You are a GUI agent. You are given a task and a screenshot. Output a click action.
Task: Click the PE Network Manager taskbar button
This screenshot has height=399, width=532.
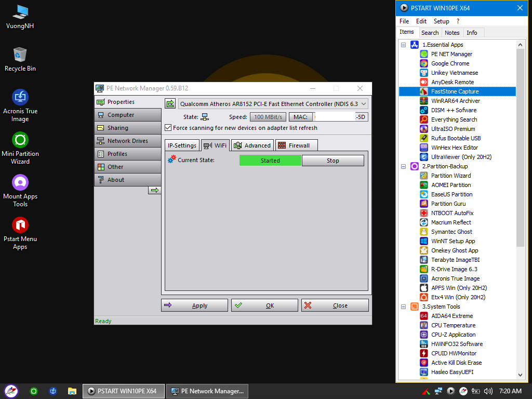207,391
